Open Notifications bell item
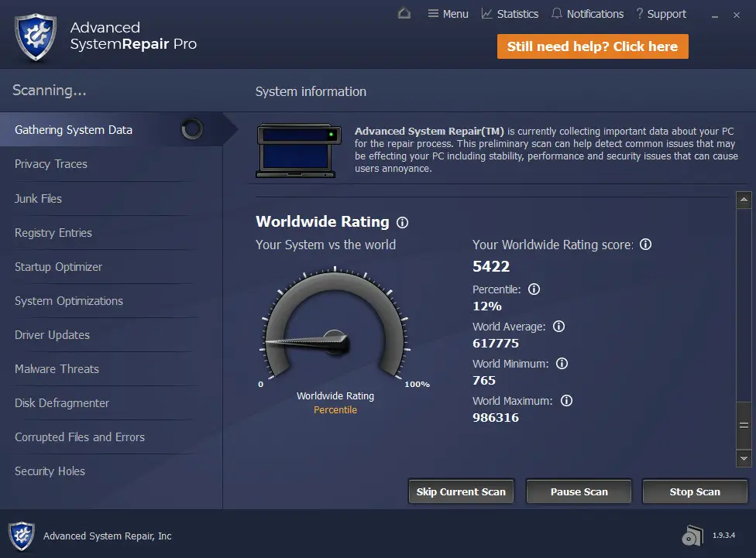Screen dimensions: 756x558 coord(587,14)
